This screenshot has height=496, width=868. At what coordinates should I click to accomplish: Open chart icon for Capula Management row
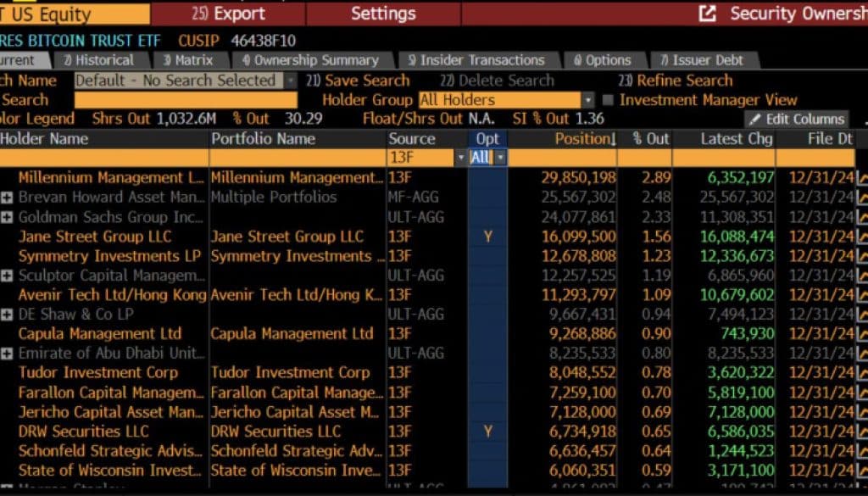tap(863, 334)
